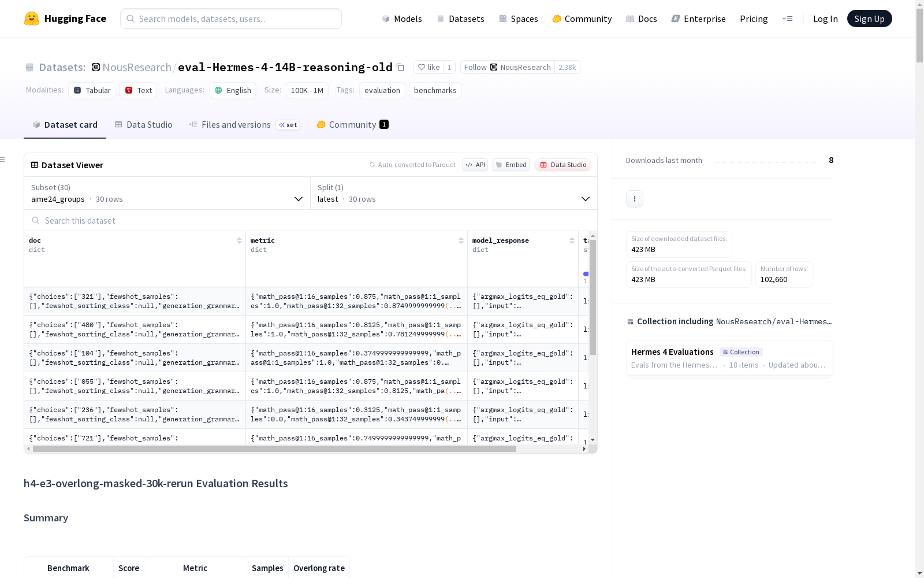Click the like heart button
The height and width of the screenshot is (578, 924).
pyautogui.click(x=429, y=67)
